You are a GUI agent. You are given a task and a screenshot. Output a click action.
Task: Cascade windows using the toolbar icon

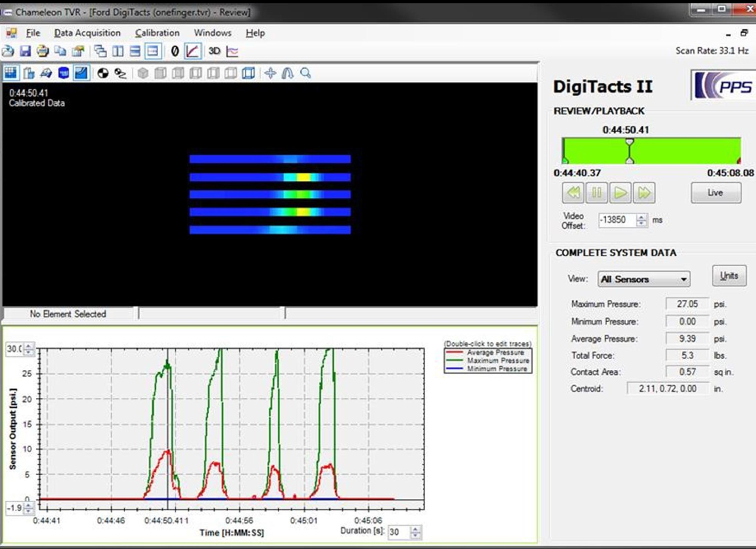(100, 51)
